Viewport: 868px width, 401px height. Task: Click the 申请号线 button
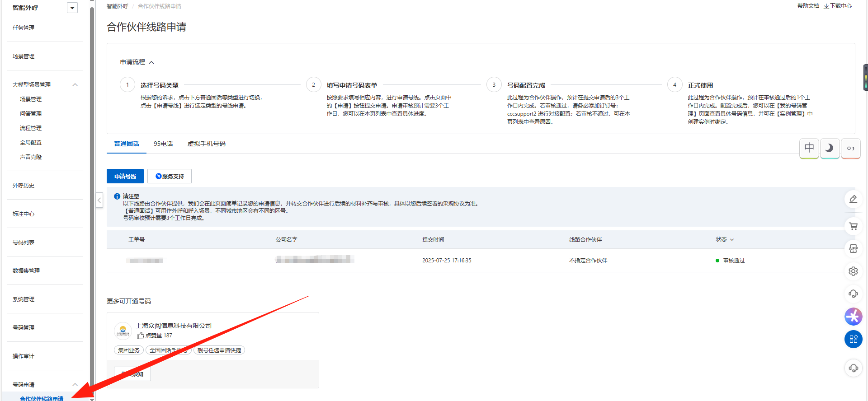[125, 176]
